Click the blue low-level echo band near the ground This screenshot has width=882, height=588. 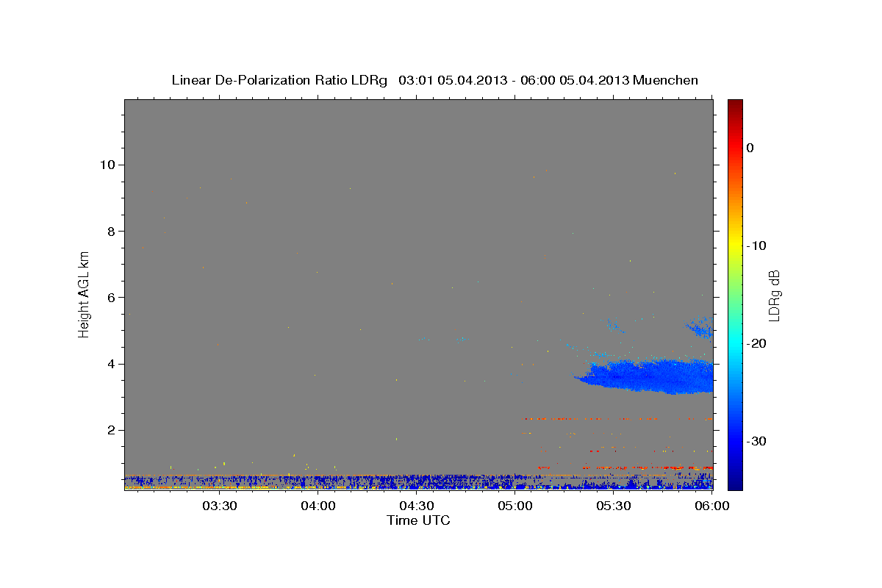pos(418,481)
